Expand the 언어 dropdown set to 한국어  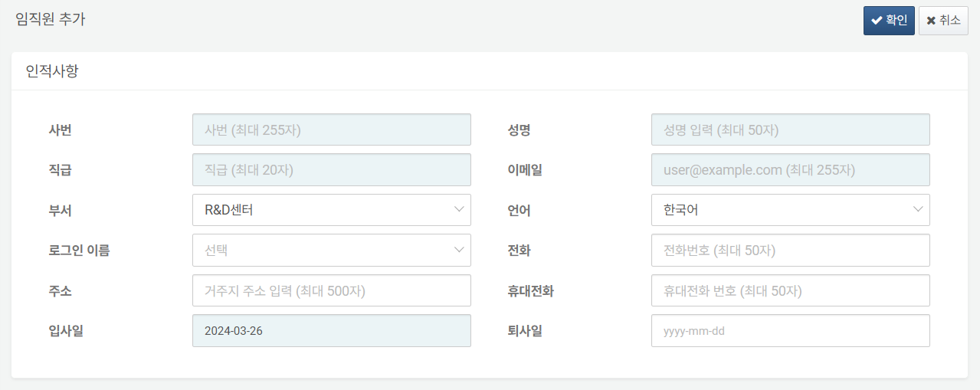(x=791, y=210)
